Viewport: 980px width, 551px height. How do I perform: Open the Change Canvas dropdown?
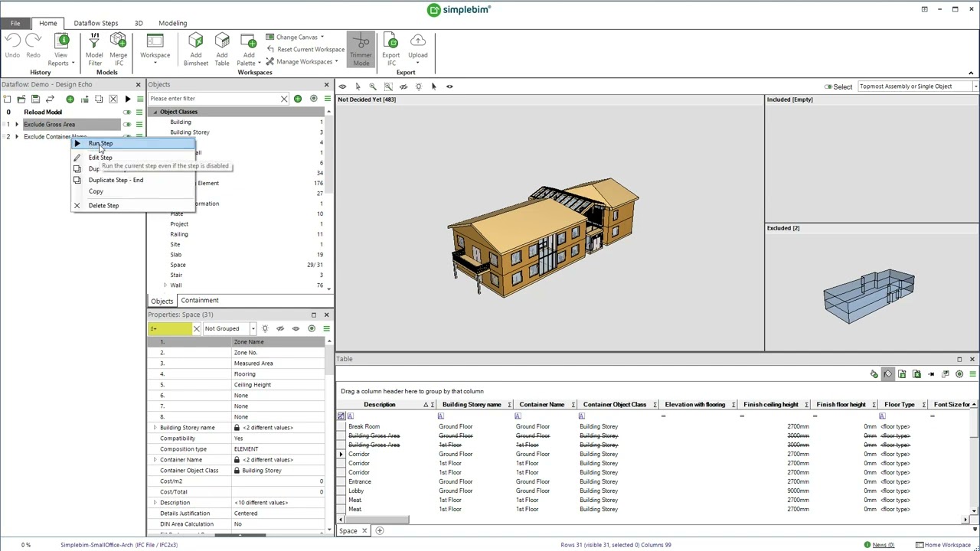(295, 37)
